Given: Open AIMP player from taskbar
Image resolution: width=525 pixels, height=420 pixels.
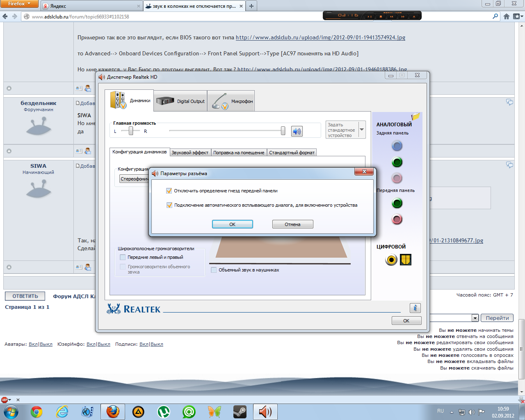Looking at the screenshot, I should 138,411.
